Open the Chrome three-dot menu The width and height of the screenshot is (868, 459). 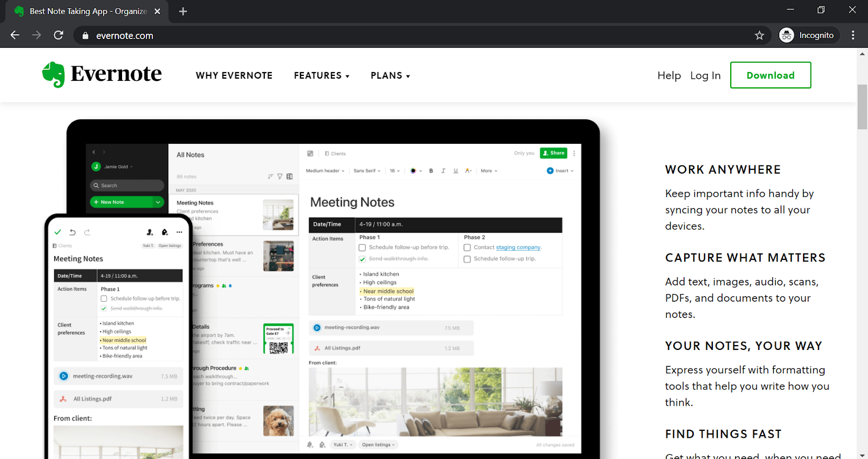point(853,35)
